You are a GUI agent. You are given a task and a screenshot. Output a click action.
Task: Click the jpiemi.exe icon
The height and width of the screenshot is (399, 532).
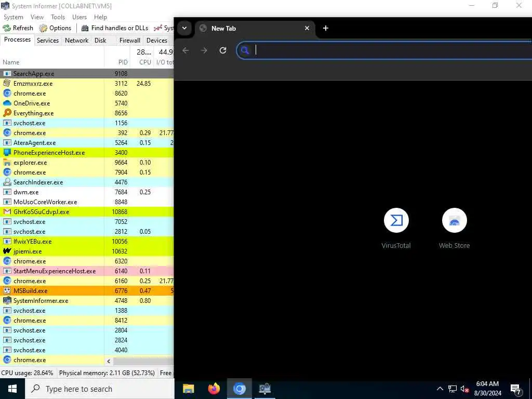pos(7,251)
